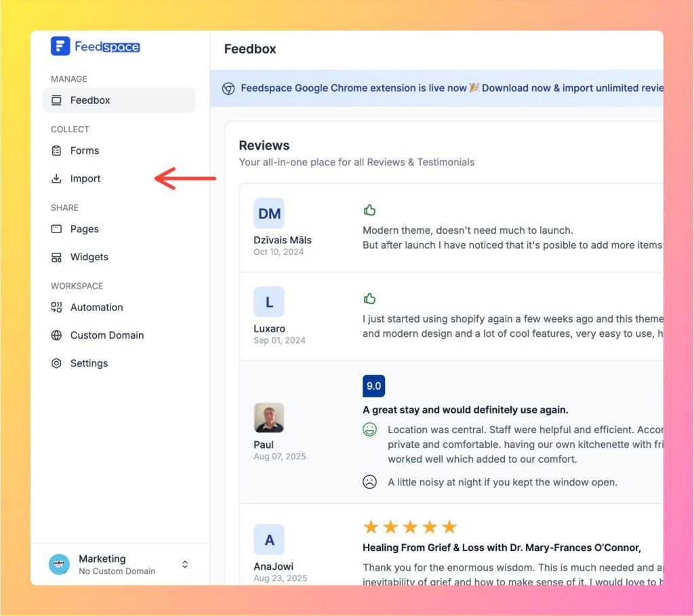Expand the Marketing workspace switcher chevron
Screen dimensions: 694x616
pos(185,564)
